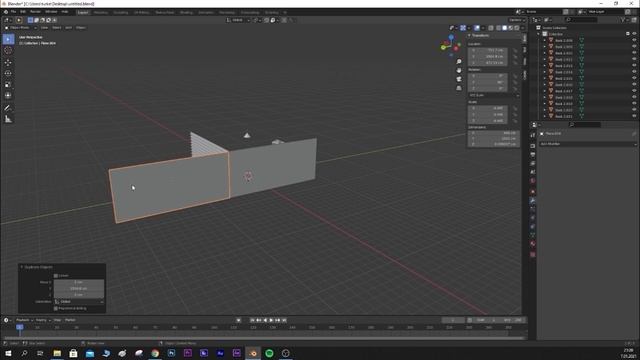This screenshot has width=640, height=360.
Task: Select the Move tool
Action: (8, 62)
